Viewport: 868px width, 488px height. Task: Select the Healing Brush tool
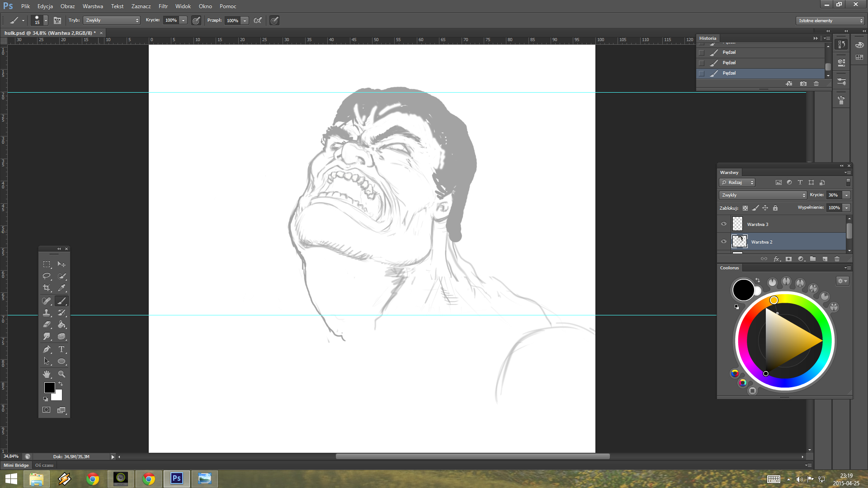coord(47,301)
